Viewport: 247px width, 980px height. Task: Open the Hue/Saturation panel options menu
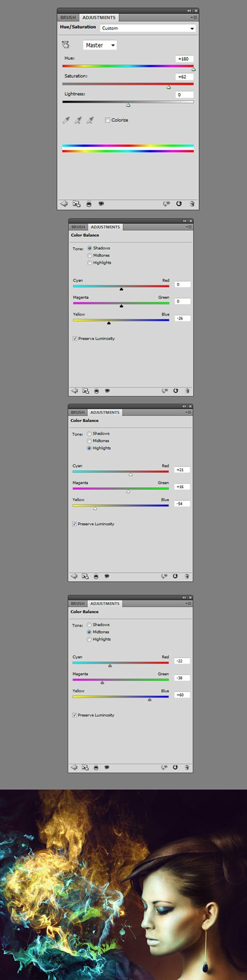coord(194,18)
